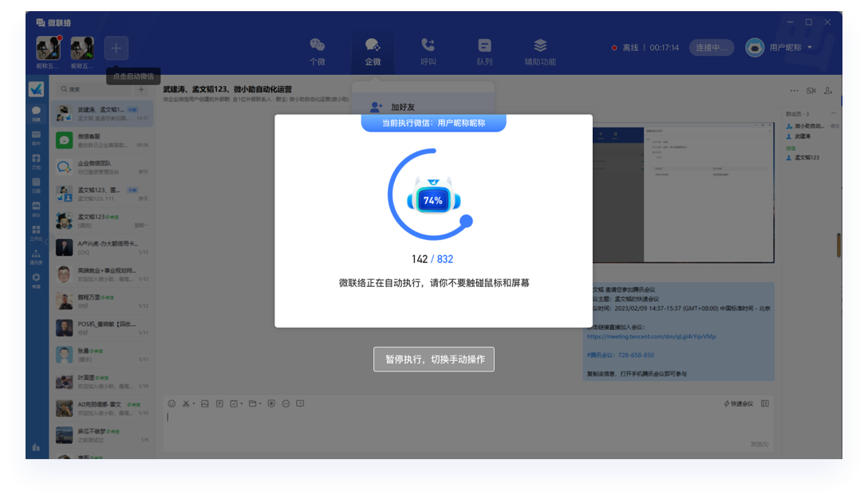Open the 文档 documents sidebar icon

(36, 162)
